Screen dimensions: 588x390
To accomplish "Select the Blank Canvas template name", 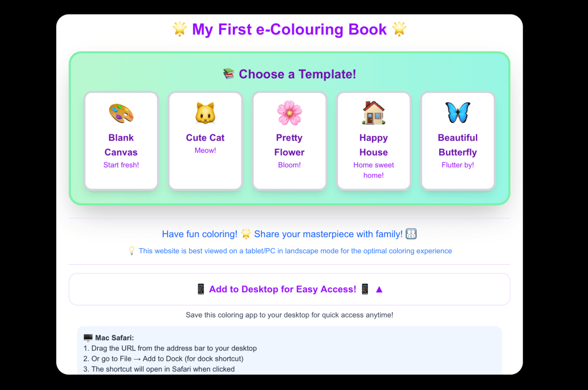I will pos(121,145).
